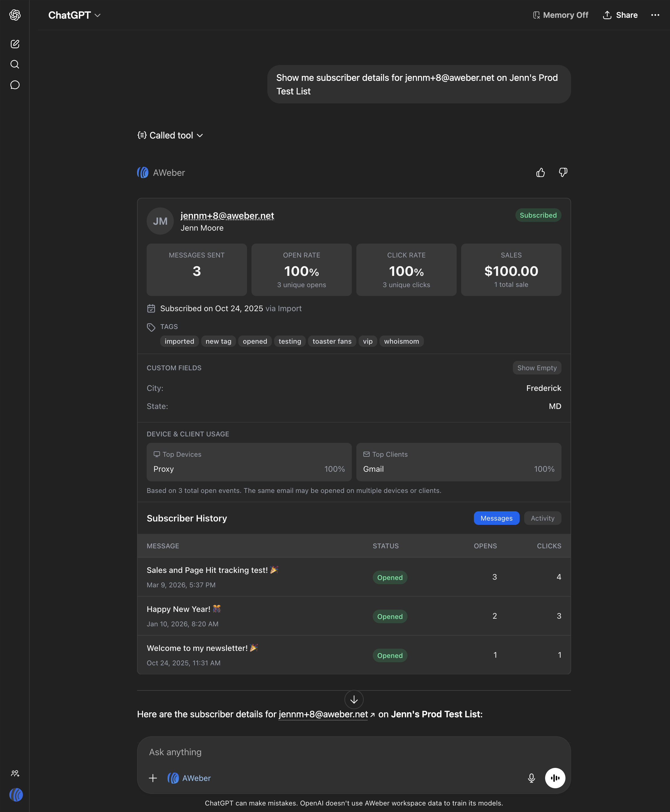670x812 pixels.
Task: Click the Ask anything input field
Action: [332, 752]
